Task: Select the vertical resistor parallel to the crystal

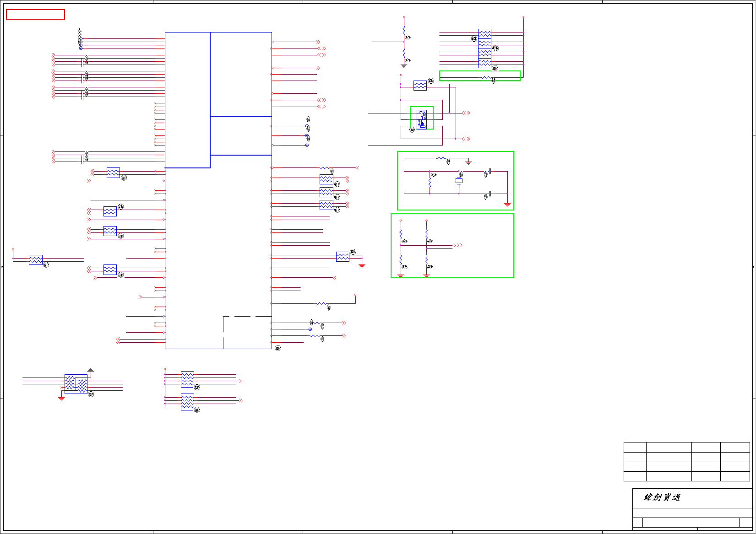Action: (x=430, y=183)
